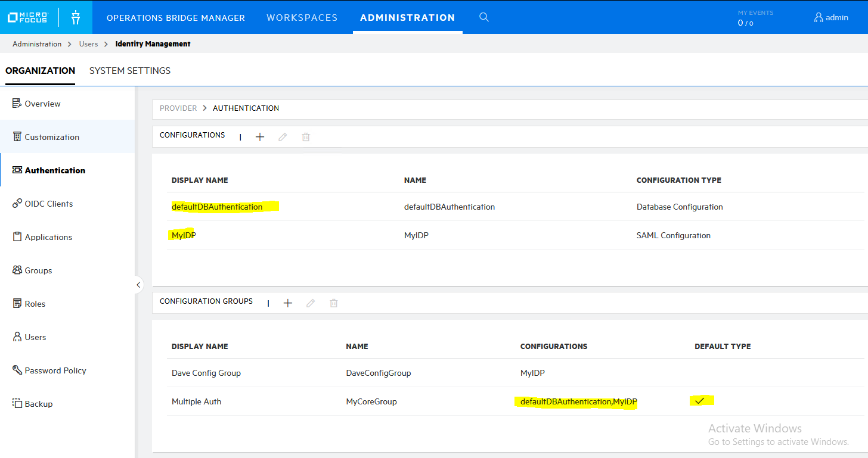Switch to the SYSTEM SETTINGS tab
868x458 pixels.
point(129,70)
